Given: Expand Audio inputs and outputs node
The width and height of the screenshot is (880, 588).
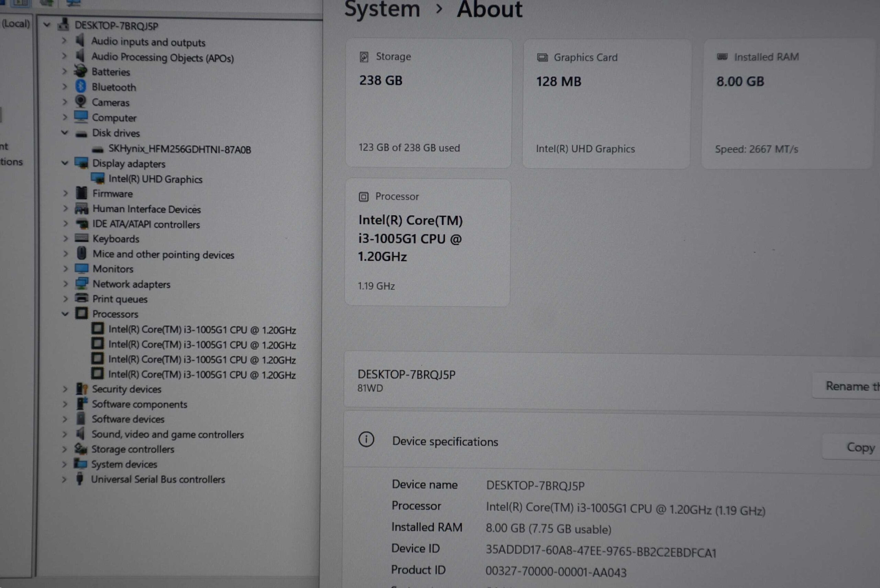Looking at the screenshot, I should click(x=64, y=41).
